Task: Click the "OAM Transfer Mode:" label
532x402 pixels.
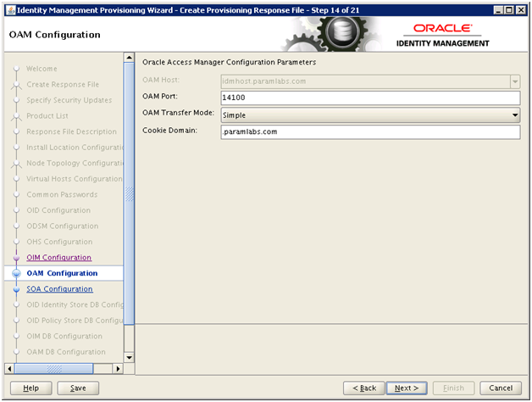Action: [x=178, y=113]
